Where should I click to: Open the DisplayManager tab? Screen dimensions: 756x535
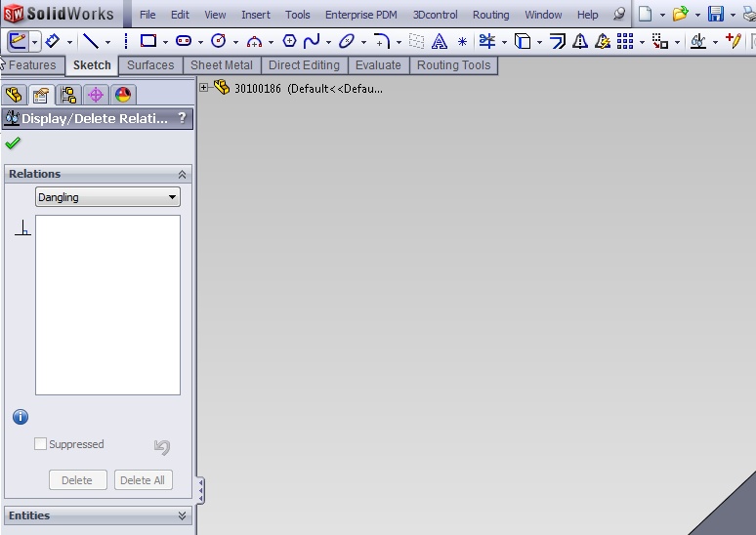(123, 95)
